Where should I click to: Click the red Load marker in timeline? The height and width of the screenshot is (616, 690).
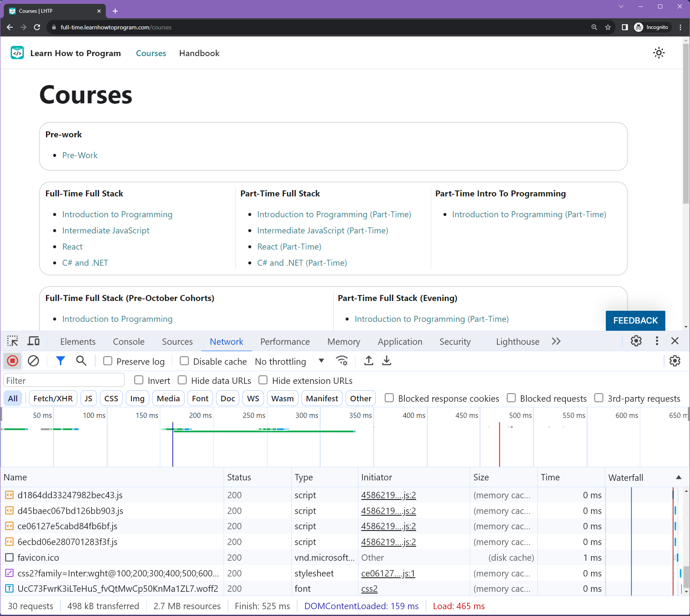pyautogui.click(x=499, y=444)
